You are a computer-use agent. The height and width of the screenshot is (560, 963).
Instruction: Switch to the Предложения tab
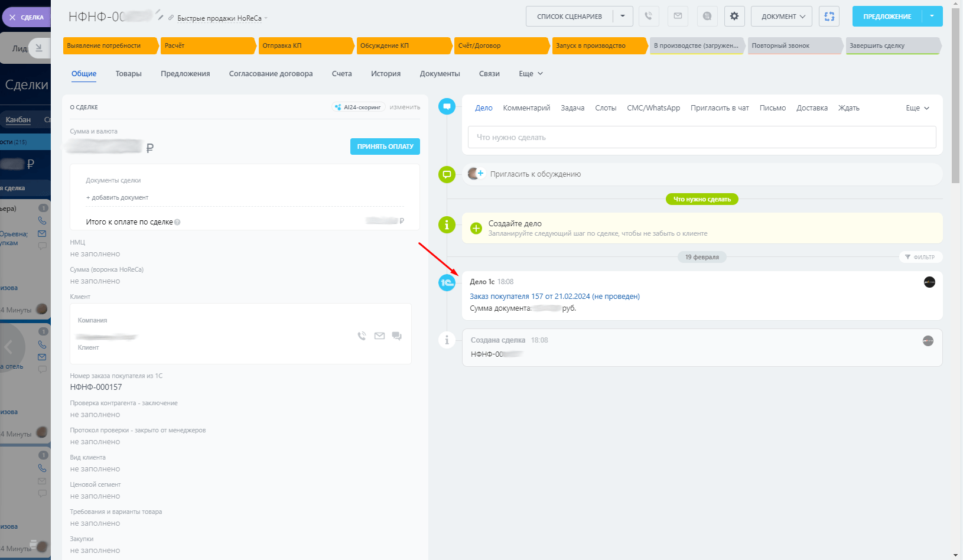click(x=186, y=74)
